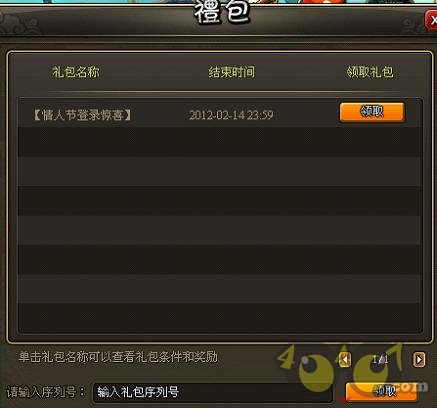Claim the 情人节登录惊喜 gift with 领取

(372, 112)
